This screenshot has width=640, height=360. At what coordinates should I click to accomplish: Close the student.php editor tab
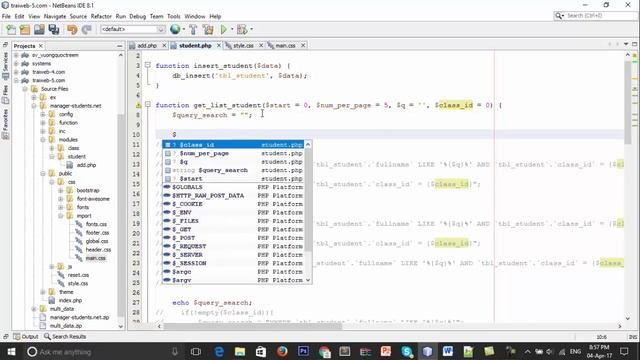pos(219,46)
